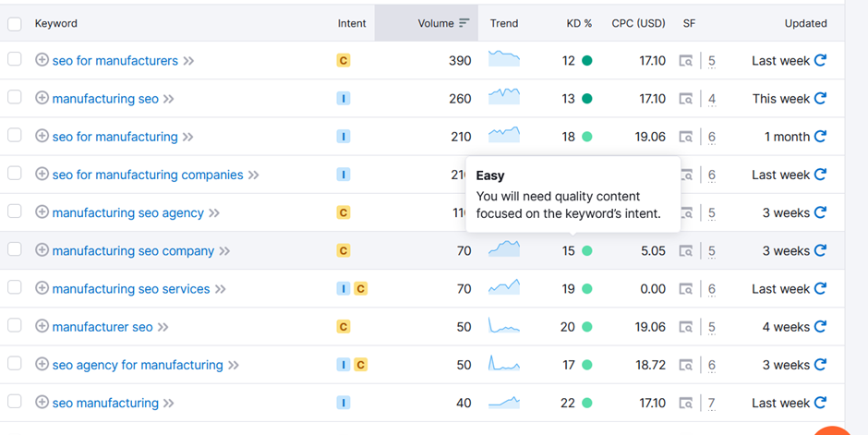868x435 pixels.
Task: Add 'manufacturing seo company' plus icon
Action: tap(42, 250)
